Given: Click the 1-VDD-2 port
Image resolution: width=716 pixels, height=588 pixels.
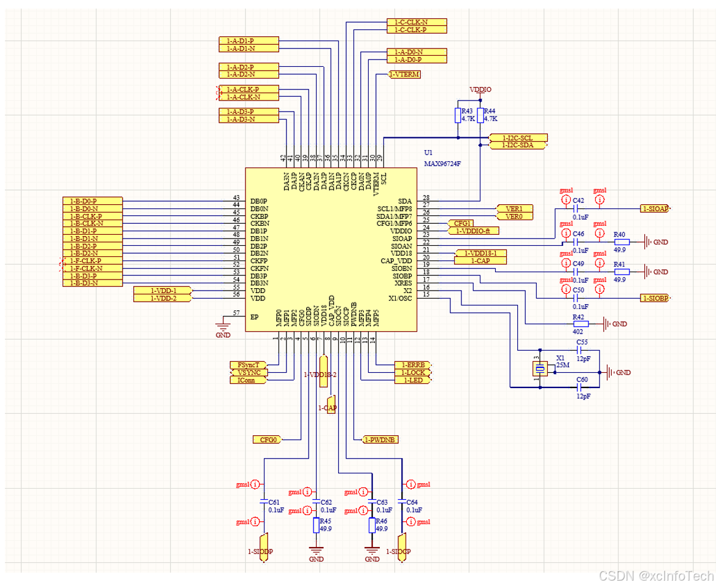Looking at the screenshot, I should (163, 299).
